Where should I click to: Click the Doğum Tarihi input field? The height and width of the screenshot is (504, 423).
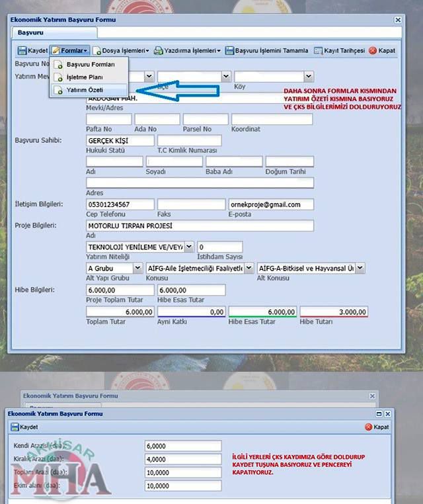pos(289,161)
